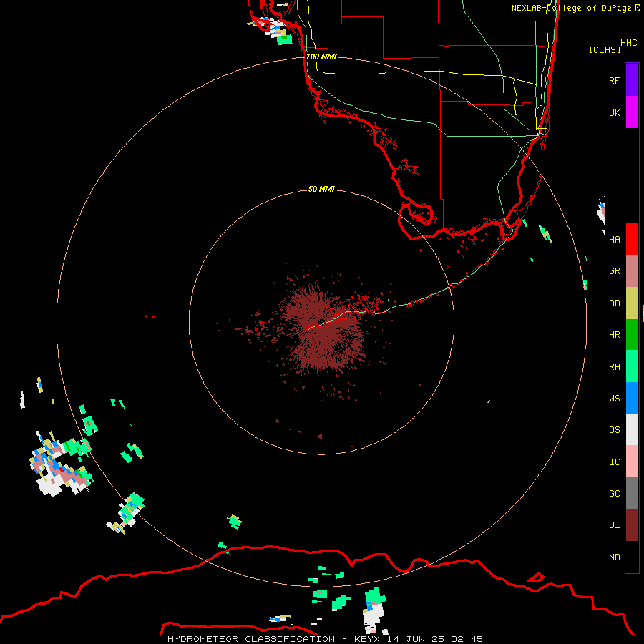Click the "100 NMI" range ring label
The height and width of the screenshot is (644, 644).
(x=321, y=57)
